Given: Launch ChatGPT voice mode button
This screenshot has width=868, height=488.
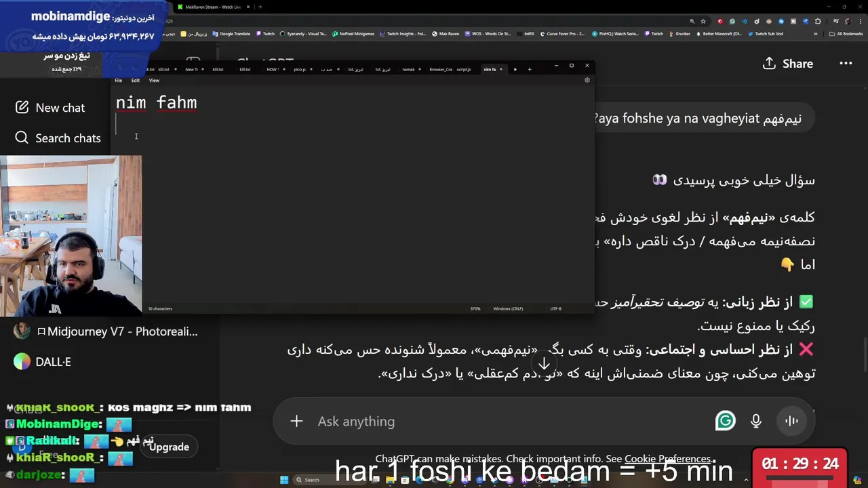Looking at the screenshot, I should point(791,421).
